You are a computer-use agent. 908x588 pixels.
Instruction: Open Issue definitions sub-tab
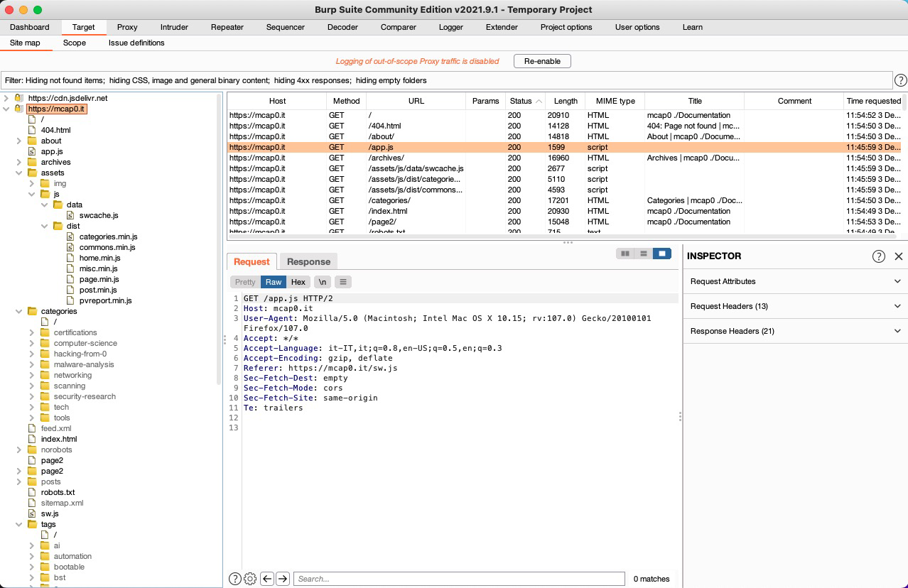click(136, 43)
